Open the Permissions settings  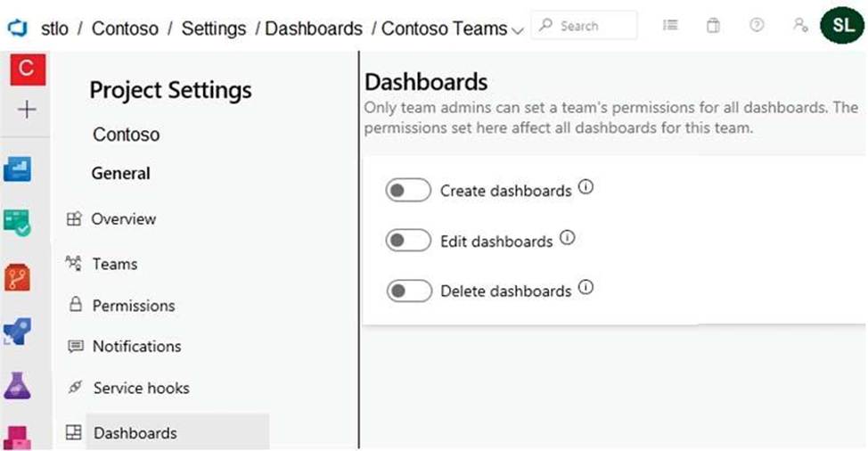pyautogui.click(x=133, y=306)
